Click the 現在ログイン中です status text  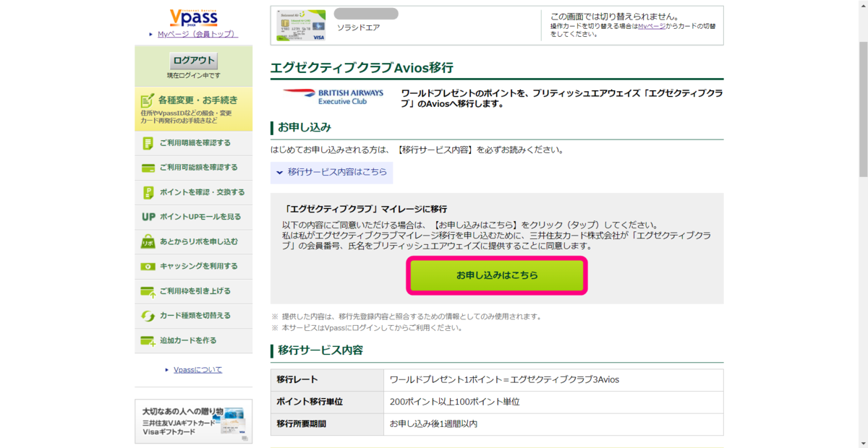pos(193,76)
